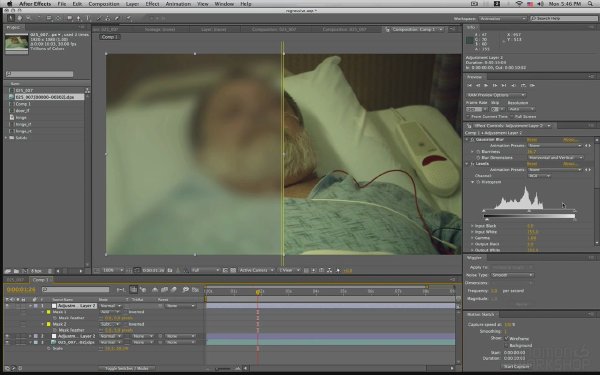This screenshot has height=375, width=600.
Task: Open the Composition menu
Action: (x=104, y=4)
